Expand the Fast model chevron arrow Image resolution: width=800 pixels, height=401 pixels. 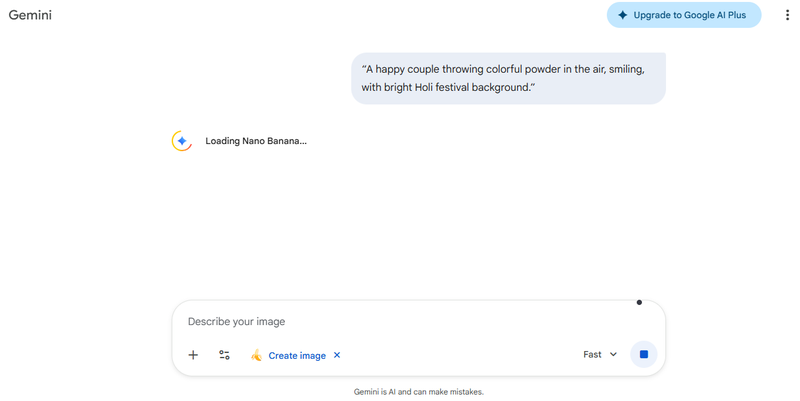click(x=613, y=354)
